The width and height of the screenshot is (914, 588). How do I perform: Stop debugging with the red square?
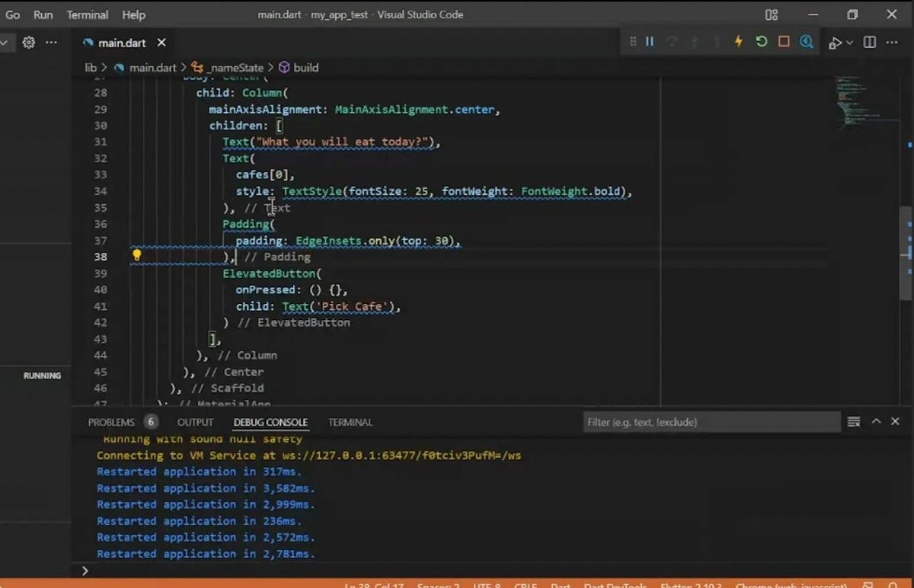click(784, 42)
